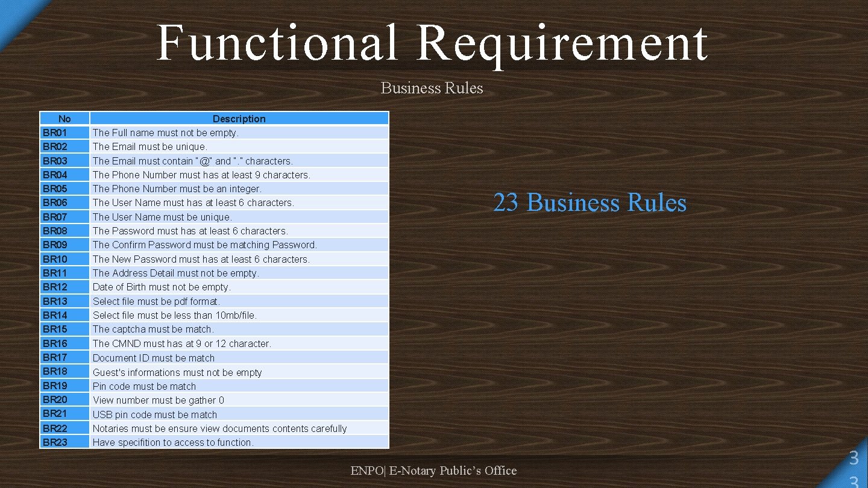Select 'Guest's informations must not be empty'
This screenshot has width=868, height=488.
239,372
